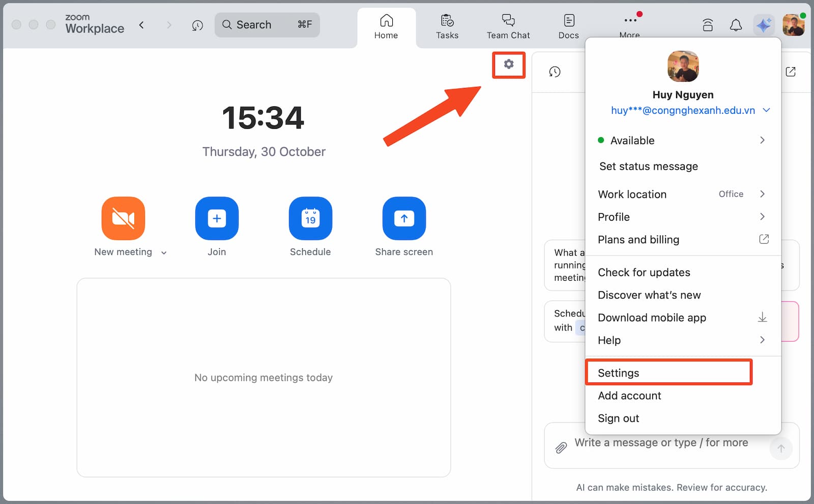Expand the account email dropdown

click(x=766, y=110)
